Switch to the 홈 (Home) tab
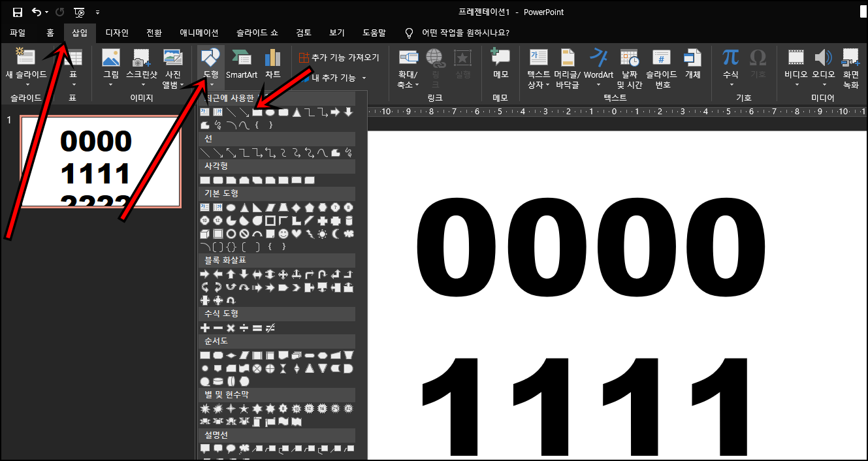Image resolution: width=868 pixels, height=461 pixels. 50,33
